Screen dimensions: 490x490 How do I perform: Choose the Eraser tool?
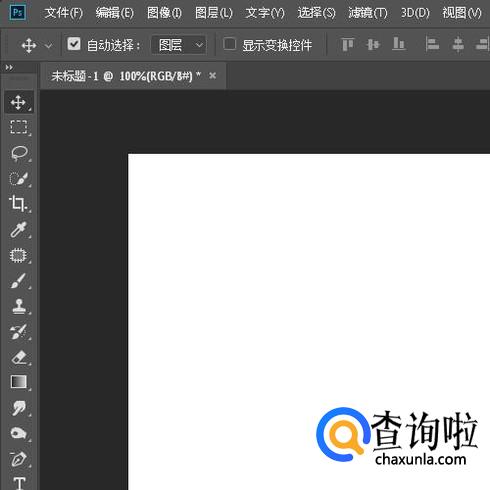[x=19, y=357]
